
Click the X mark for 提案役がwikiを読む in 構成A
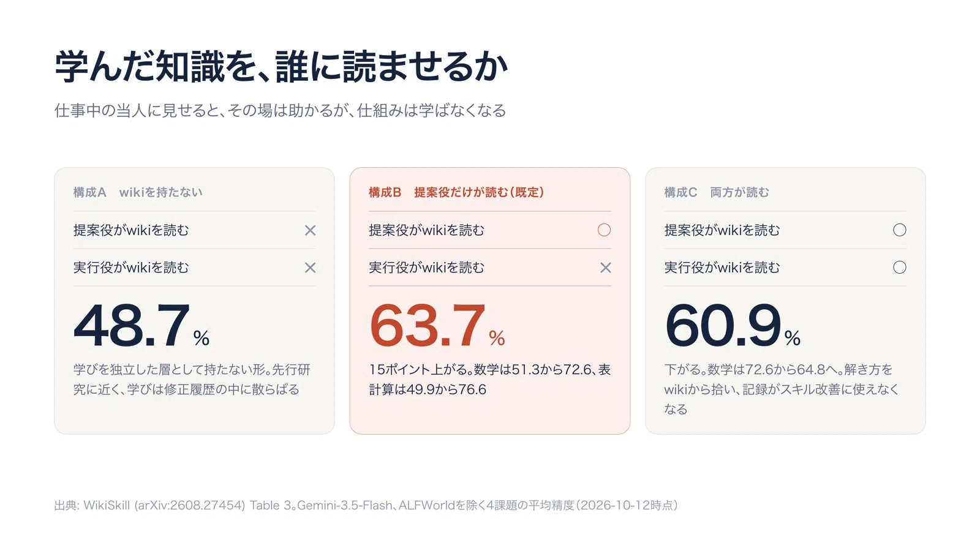click(310, 230)
